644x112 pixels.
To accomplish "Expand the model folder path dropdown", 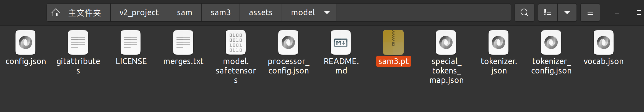I will [x=327, y=12].
